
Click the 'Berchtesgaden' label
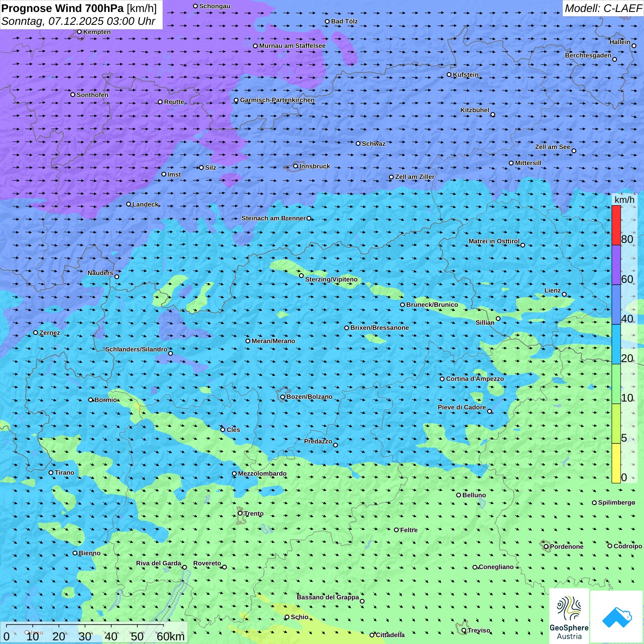(588, 55)
